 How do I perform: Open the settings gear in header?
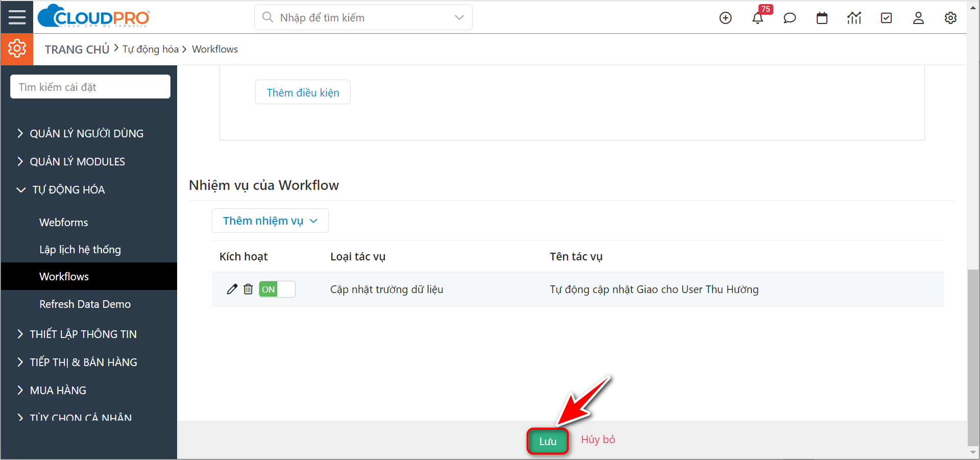pyautogui.click(x=950, y=18)
